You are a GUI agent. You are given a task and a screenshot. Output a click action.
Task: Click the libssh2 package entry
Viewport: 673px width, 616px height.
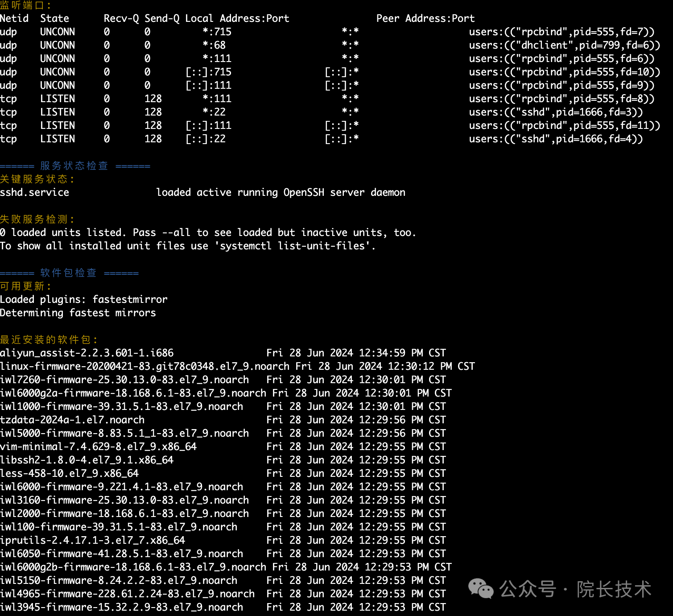tap(87, 460)
